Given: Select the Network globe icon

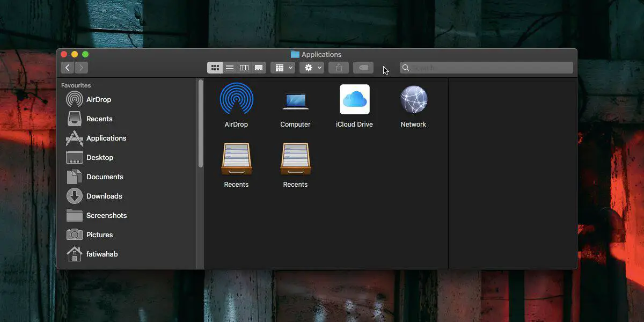Looking at the screenshot, I should (413, 99).
